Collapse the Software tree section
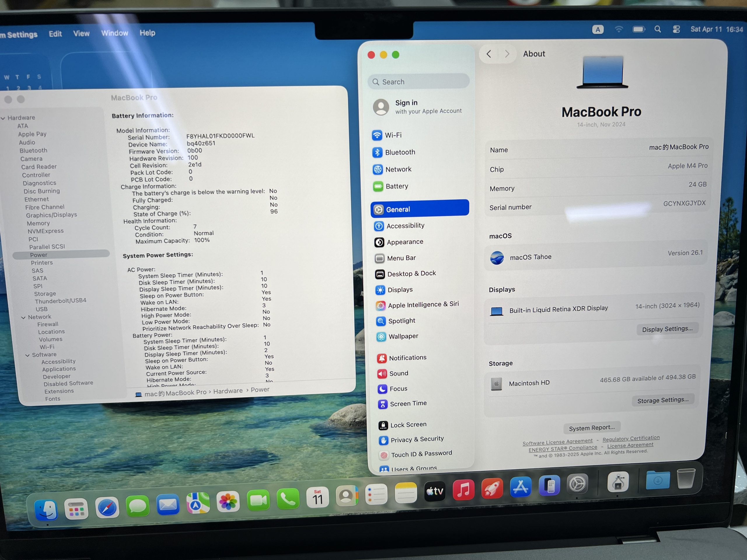This screenshot has height=560, width=747. tap(27, 355)
